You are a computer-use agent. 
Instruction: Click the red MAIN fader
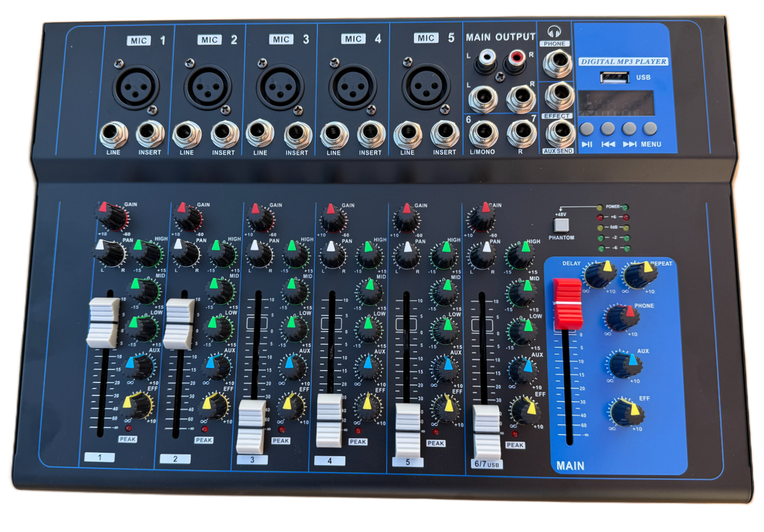[x=567, y=304]
